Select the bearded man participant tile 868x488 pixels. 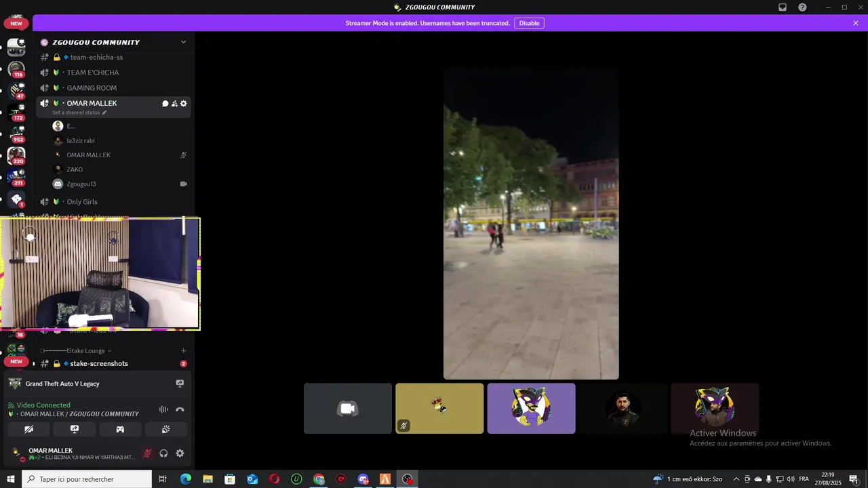(623, 409)
